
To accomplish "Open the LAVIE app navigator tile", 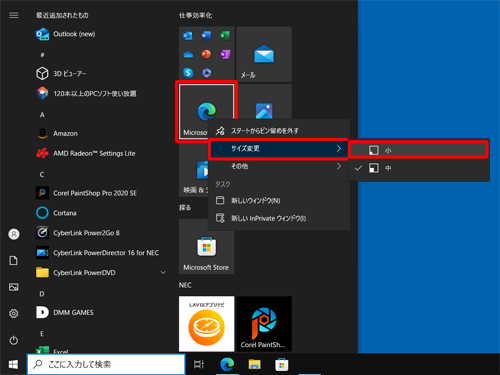I will pyautogui.click(x=206, y=324).
